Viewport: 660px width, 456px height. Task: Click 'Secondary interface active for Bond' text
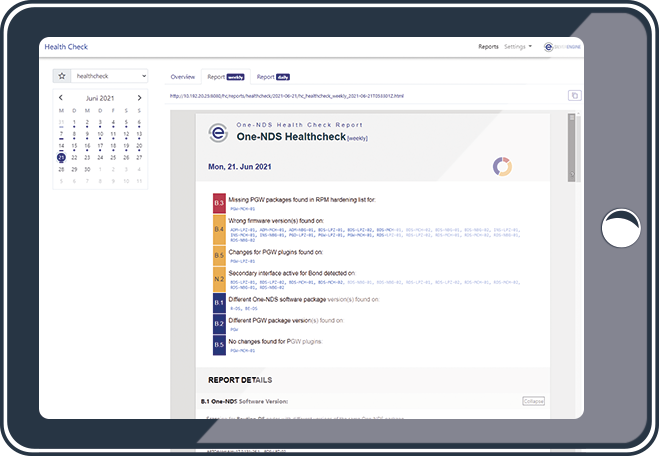[292, 273]
